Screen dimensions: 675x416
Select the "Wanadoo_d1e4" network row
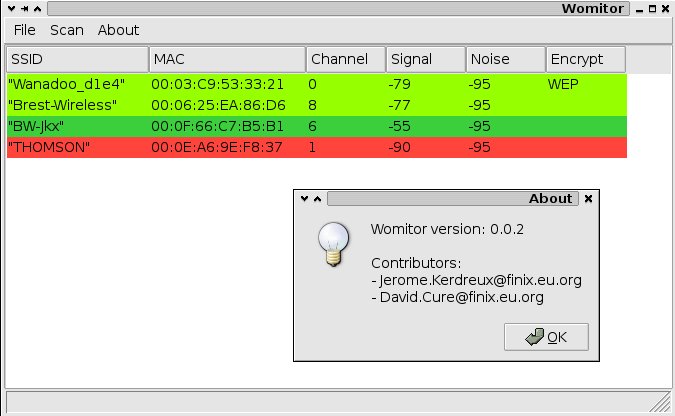point(317,84)
